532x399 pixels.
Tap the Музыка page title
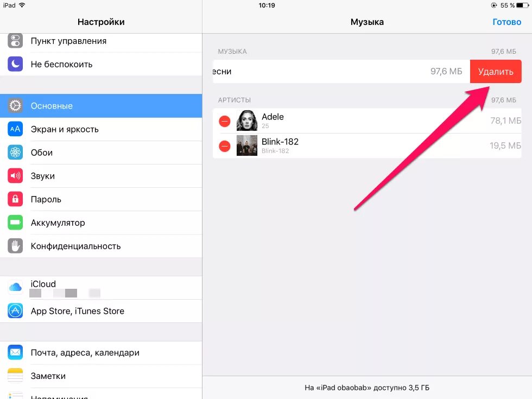click(x=367, y=22)
